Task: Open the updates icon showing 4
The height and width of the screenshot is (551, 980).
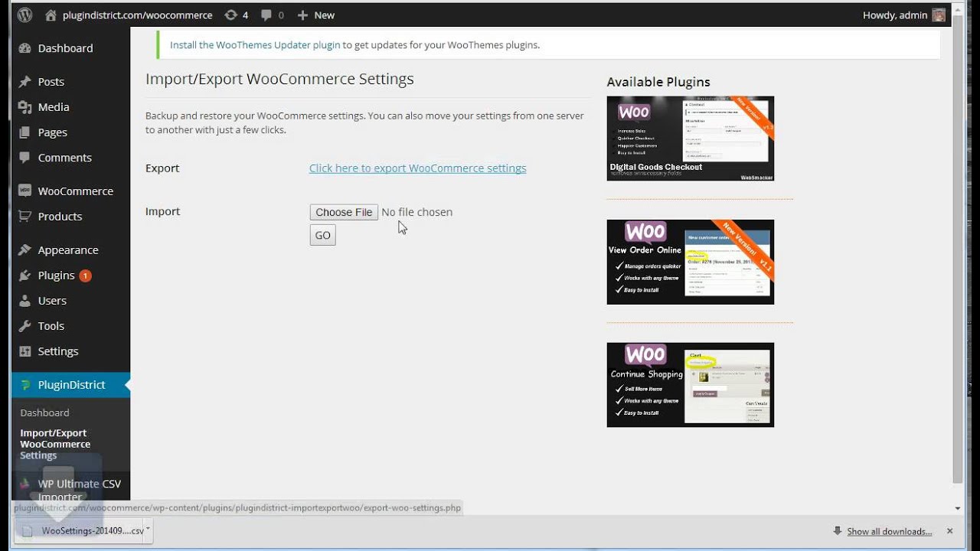Action: pos(230,15)
